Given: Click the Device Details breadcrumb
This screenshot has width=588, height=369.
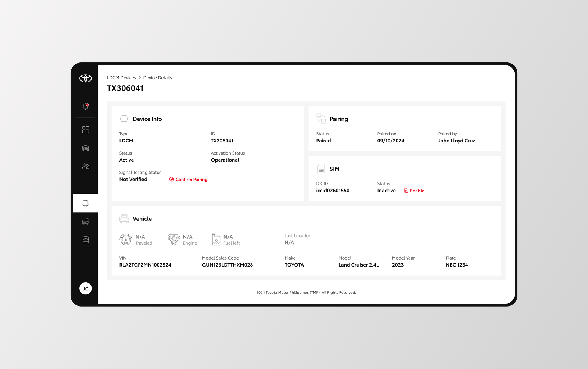Looking at the screenshot, I should (157, 78).
